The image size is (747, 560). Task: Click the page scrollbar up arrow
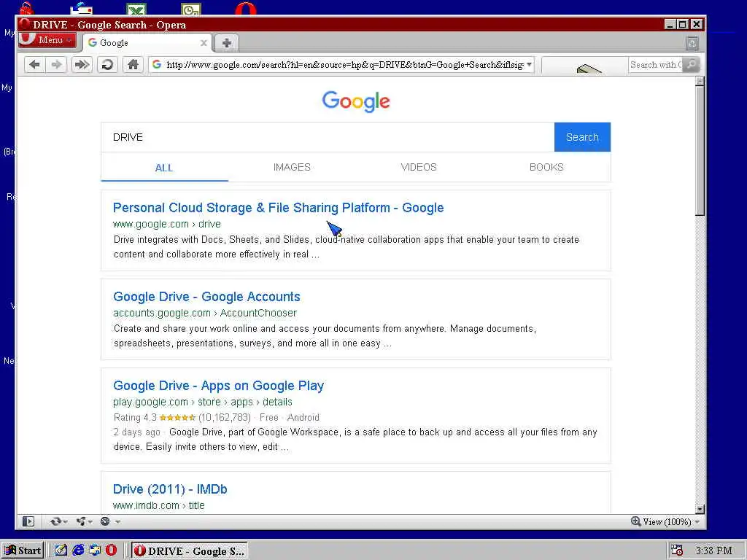click(700, 82)
